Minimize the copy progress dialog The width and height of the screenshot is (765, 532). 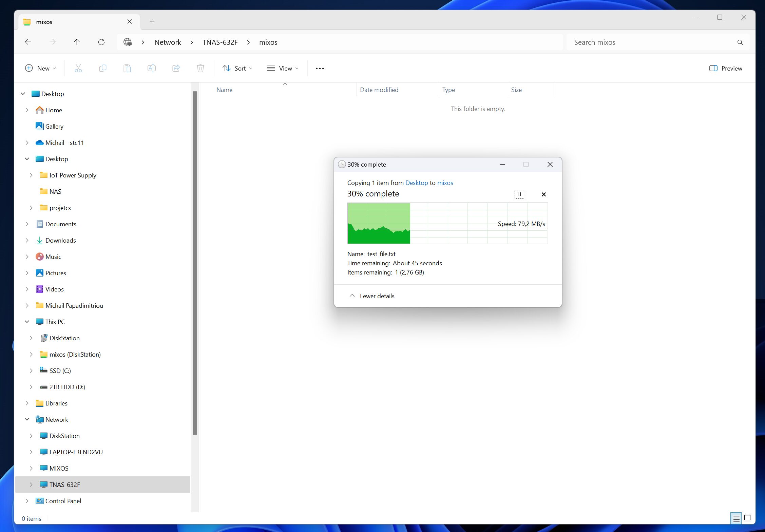[x=502, y=165]
